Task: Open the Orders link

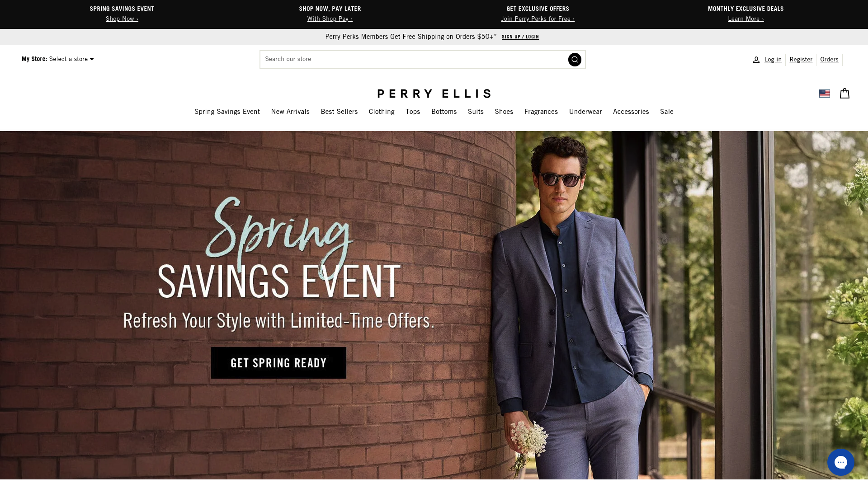Action: tap(829, 60)
